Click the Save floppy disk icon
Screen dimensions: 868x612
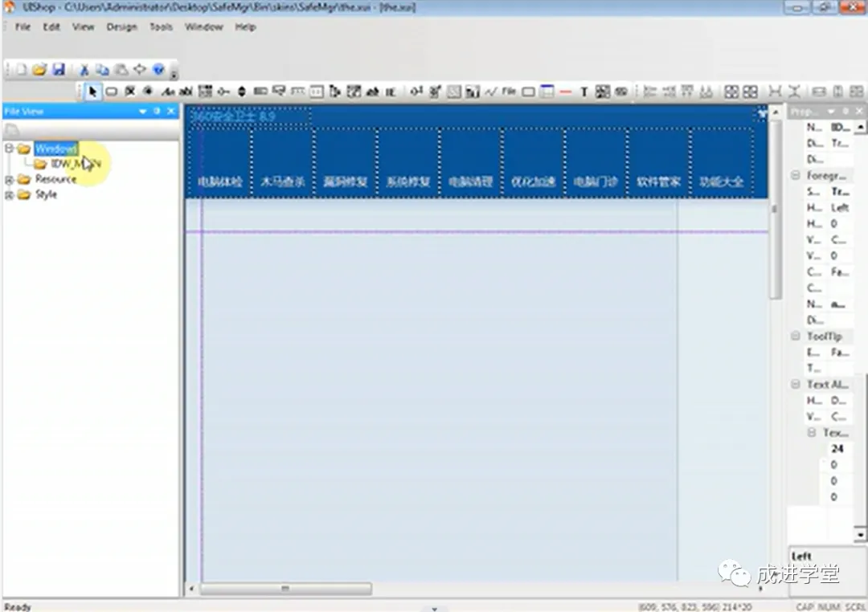(58, 70)
